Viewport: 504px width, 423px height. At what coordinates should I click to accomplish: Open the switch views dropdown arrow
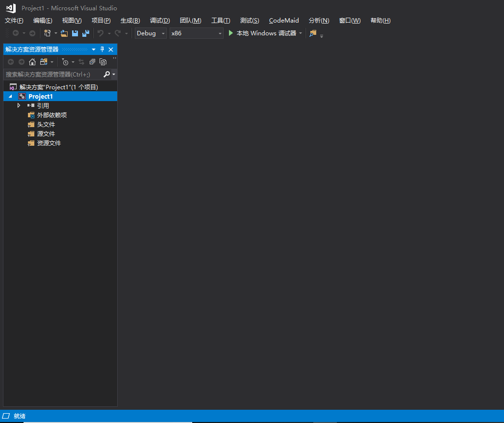point(52,62)
